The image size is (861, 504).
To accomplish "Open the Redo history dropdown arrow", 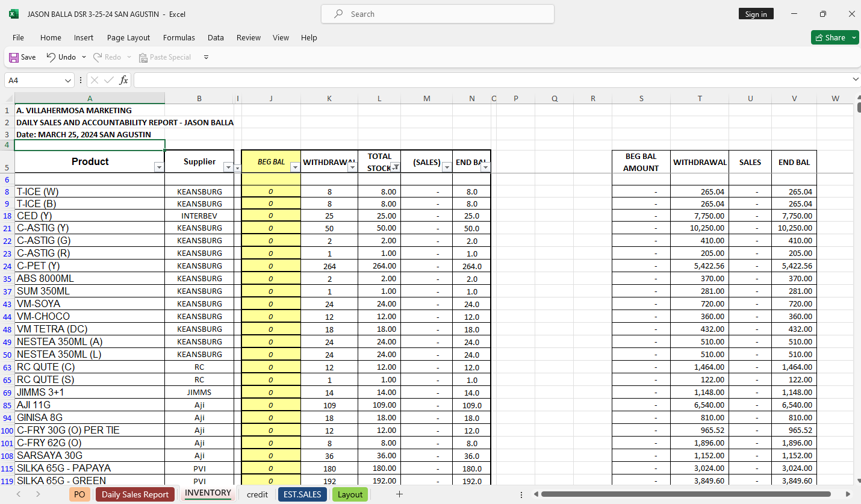I will pos(128,57).
